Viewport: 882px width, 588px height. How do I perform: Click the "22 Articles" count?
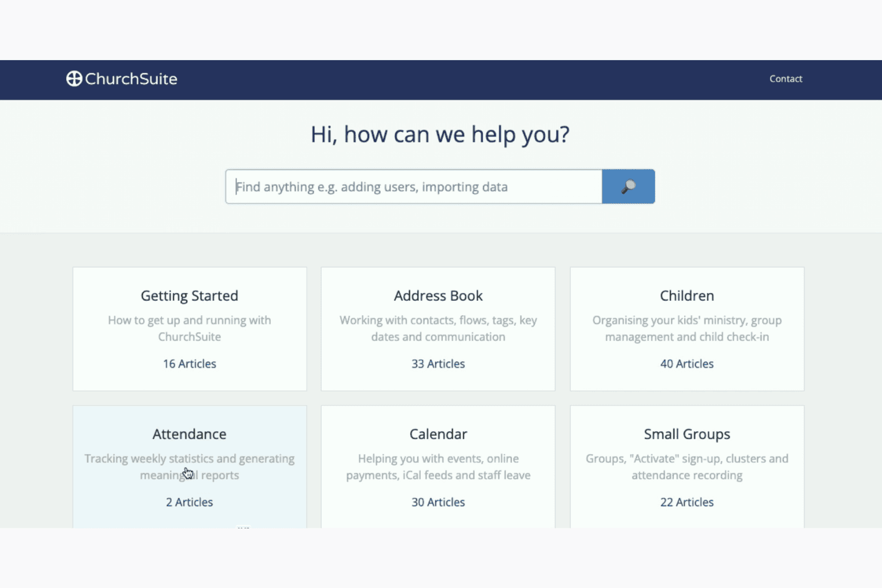pyautogui.click(x=687, y=502)
